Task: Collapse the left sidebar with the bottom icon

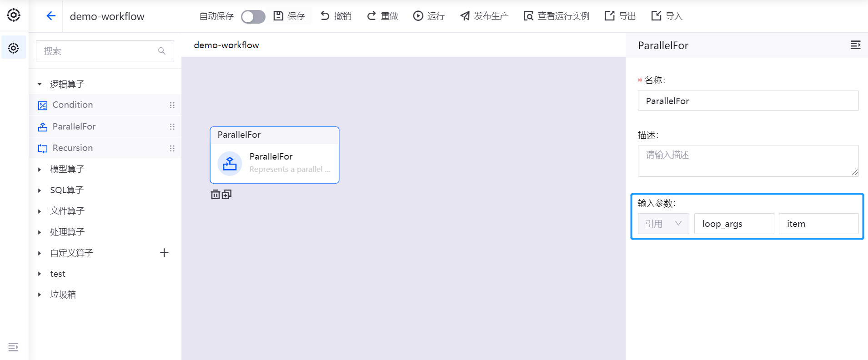Action: tap(14, 347)
